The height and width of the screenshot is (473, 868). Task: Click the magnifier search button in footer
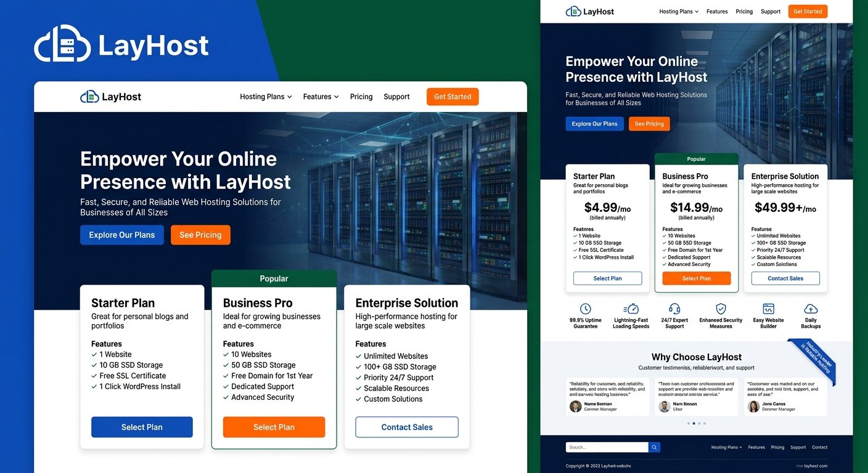pyautogui.click(x=655, y=447)
